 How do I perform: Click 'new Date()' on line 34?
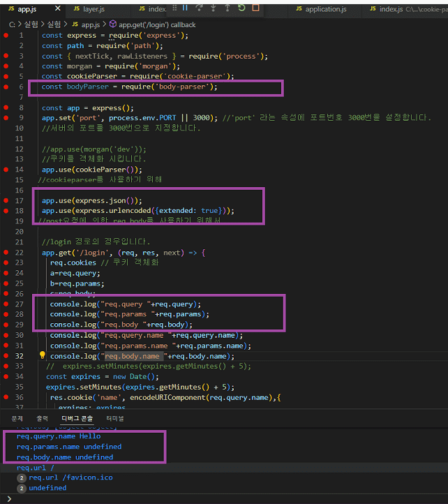coord(134,377)
